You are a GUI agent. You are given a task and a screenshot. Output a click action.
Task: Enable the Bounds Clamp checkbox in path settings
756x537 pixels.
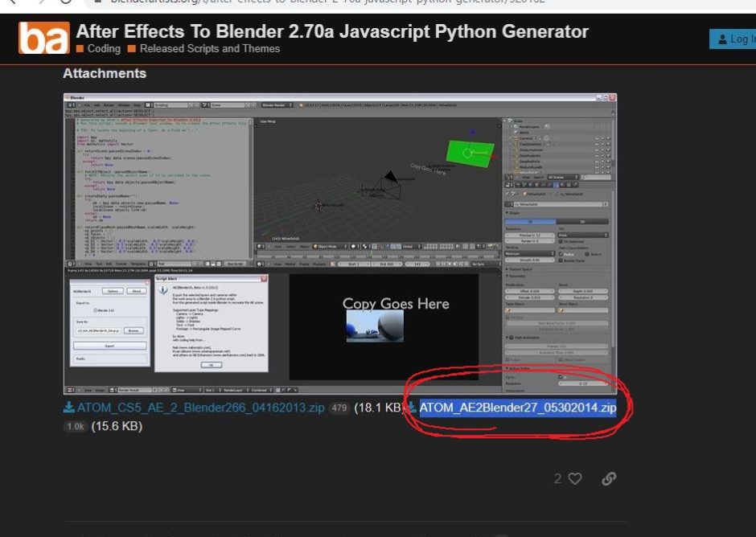[561, 261]
